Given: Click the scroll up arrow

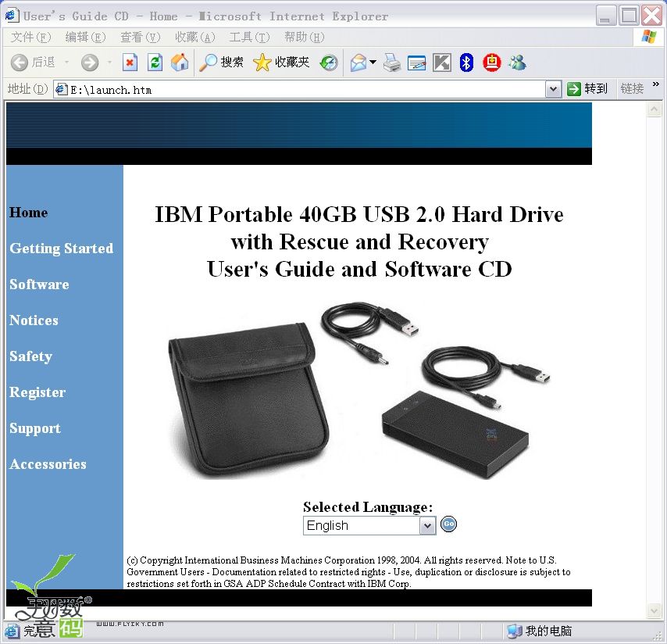Looking at the screenshot, I should click(x=654, y=109).
